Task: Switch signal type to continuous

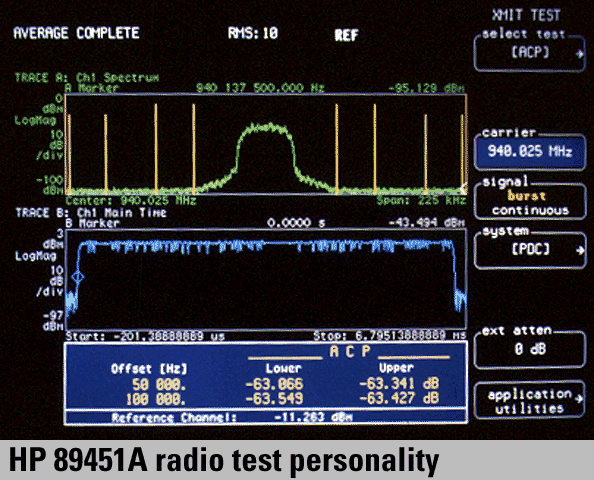Action: (x=530, y=210)
